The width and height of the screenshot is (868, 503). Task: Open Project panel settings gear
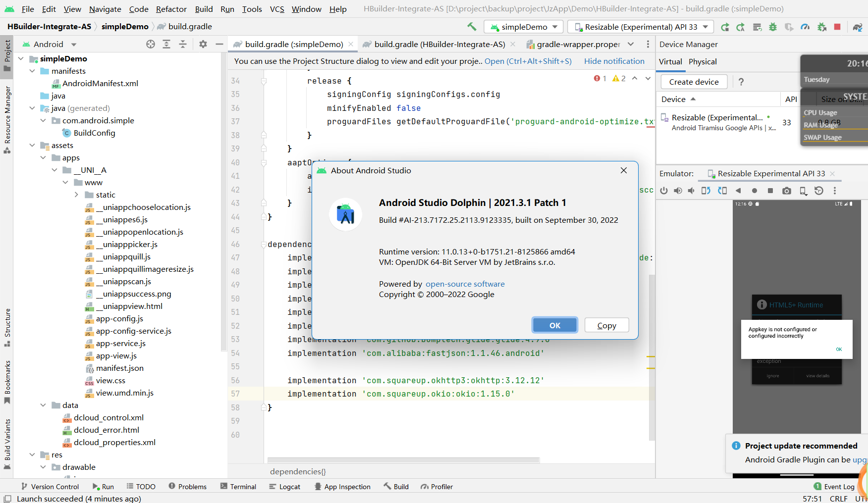pyautogui.click(x=203, y=44)
